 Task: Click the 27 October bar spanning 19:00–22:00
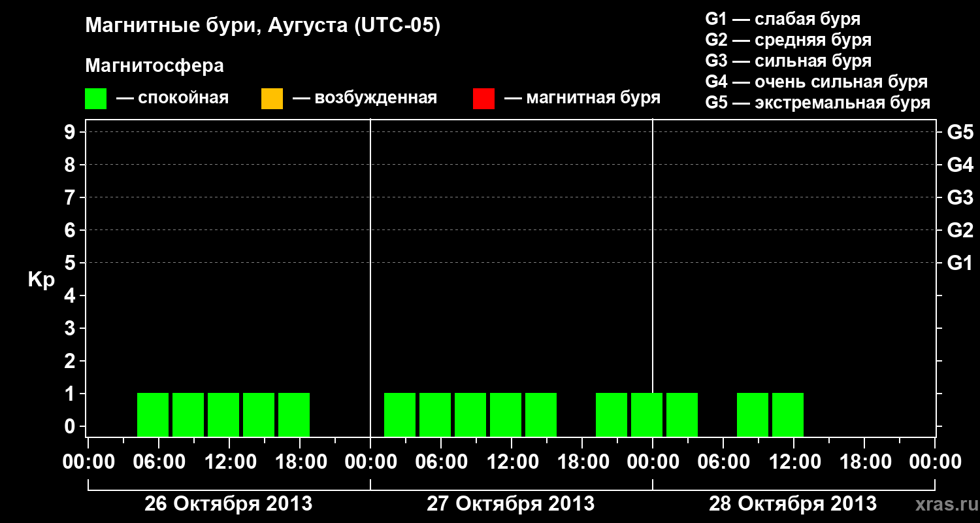[x=612, y=414]
